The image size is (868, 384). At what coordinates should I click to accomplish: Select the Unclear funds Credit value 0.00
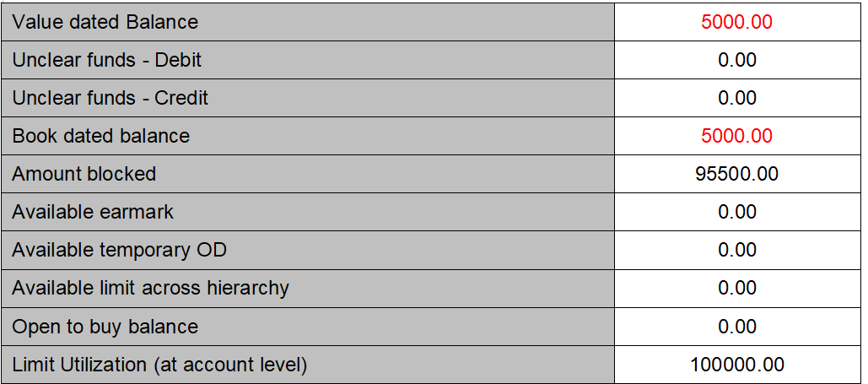(x=736, y=98)
